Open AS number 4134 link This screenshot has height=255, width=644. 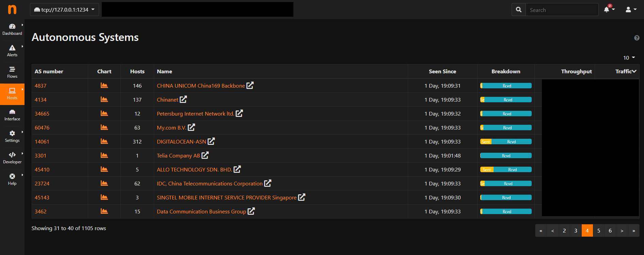41,100
